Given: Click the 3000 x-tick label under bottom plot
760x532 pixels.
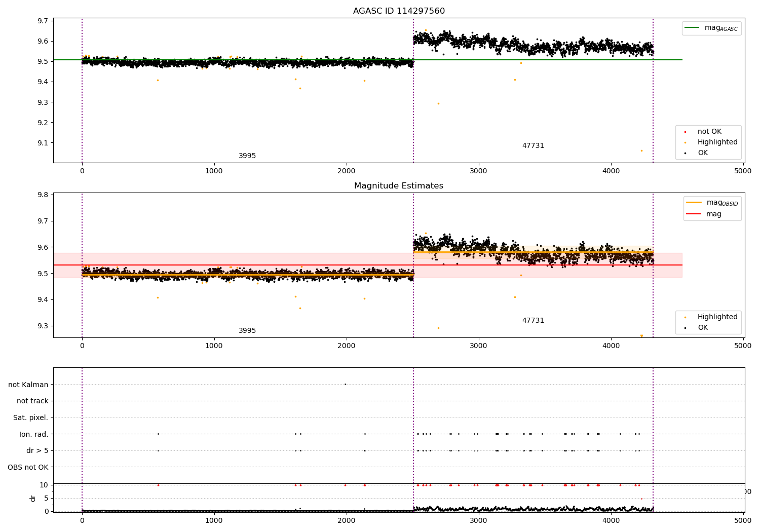Looking at the screenshot, I should click(x=479, y=520).
